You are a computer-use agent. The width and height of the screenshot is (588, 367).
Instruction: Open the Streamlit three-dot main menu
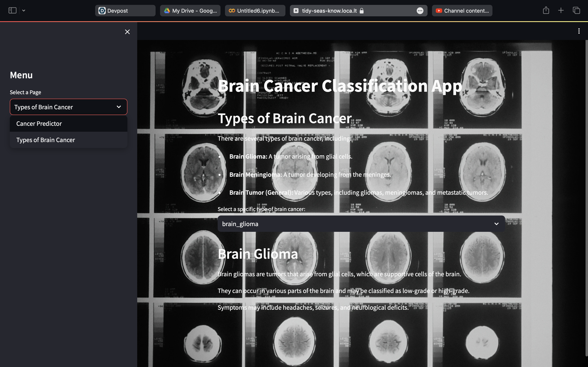tap(579, 31)
